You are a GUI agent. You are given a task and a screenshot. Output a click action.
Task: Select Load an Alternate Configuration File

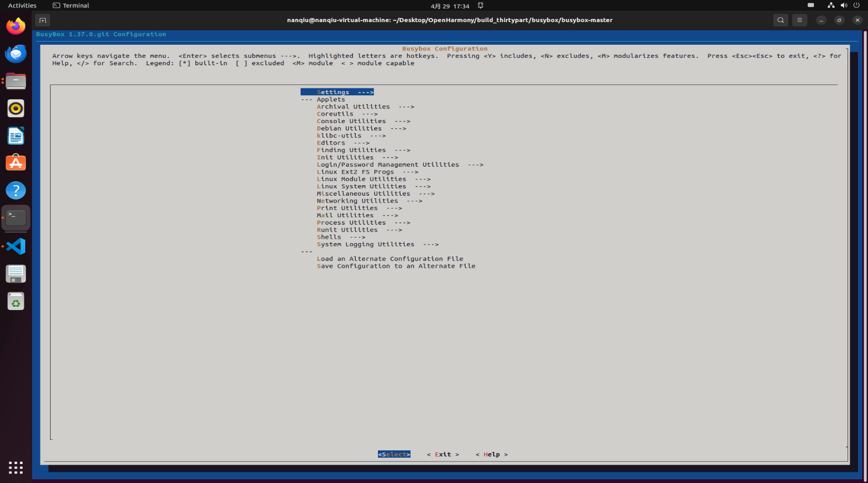pyautogui.click(x=390, y=259)
